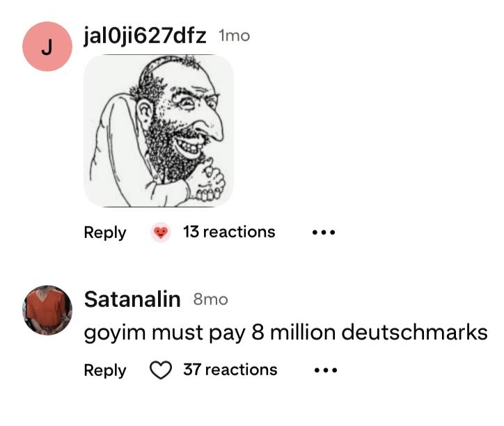This screenshot has height=426, width=504.
Task: Open the three-dot menu on Satanalin's comment
Action: pyautogui.click(x=326, y=370)
